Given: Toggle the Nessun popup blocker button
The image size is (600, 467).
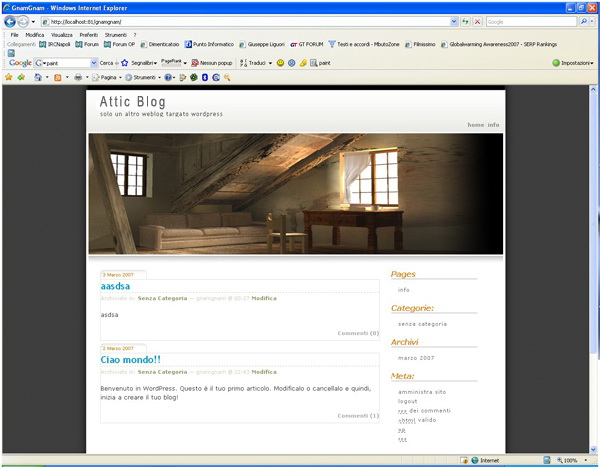Looking at the screenshot, I should click(211, 63).
